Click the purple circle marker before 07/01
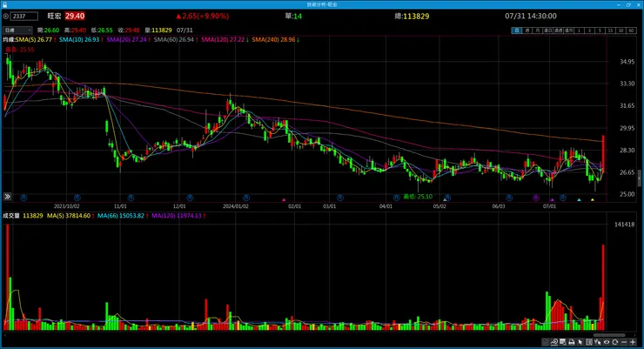This screenshot has width=644, height=349. tap(536, 198)
